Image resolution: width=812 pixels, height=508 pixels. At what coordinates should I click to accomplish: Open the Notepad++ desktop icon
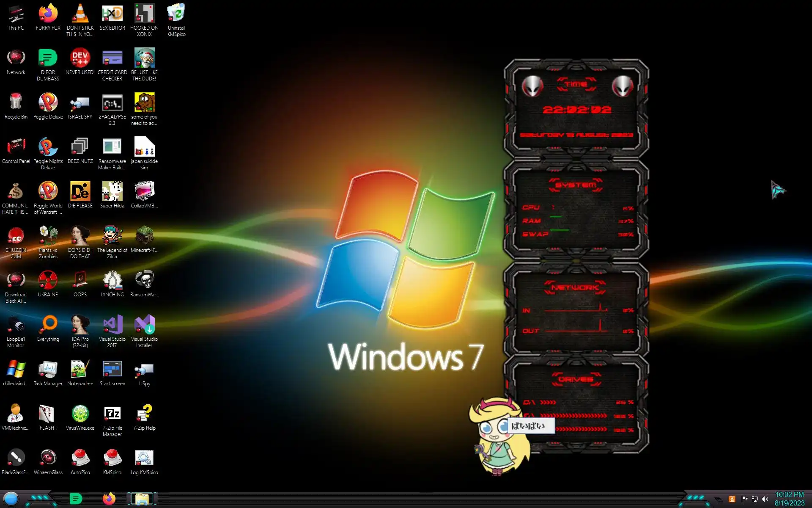pyautogui.click(x=80, y=370)
